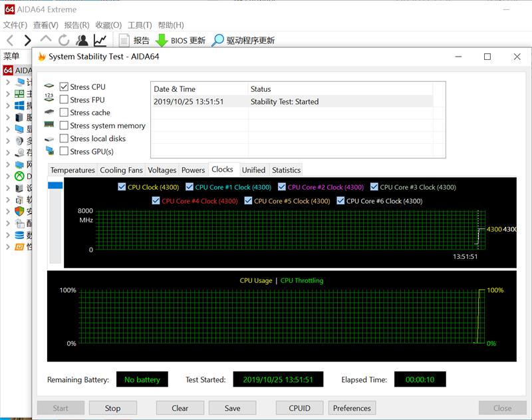Switch to the Temperatures tab
Image resolution: width=532 pixels, height=420 pixels.
pos(72,170)
